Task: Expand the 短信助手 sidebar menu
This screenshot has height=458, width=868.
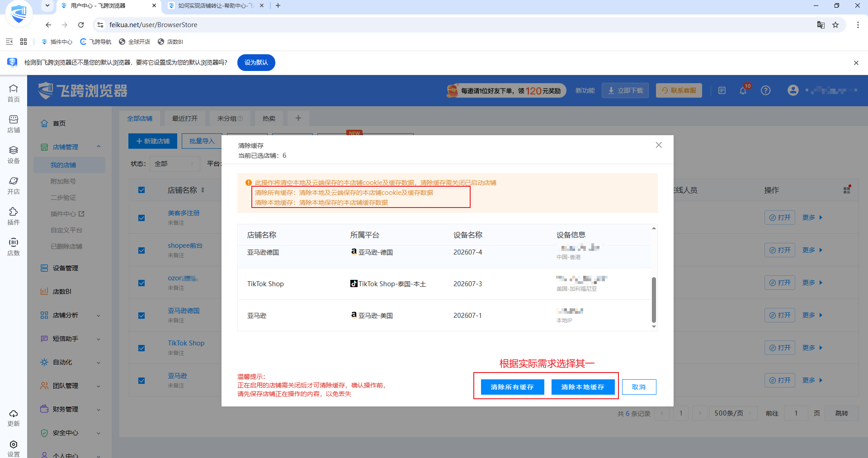Action: click(70, 339)
